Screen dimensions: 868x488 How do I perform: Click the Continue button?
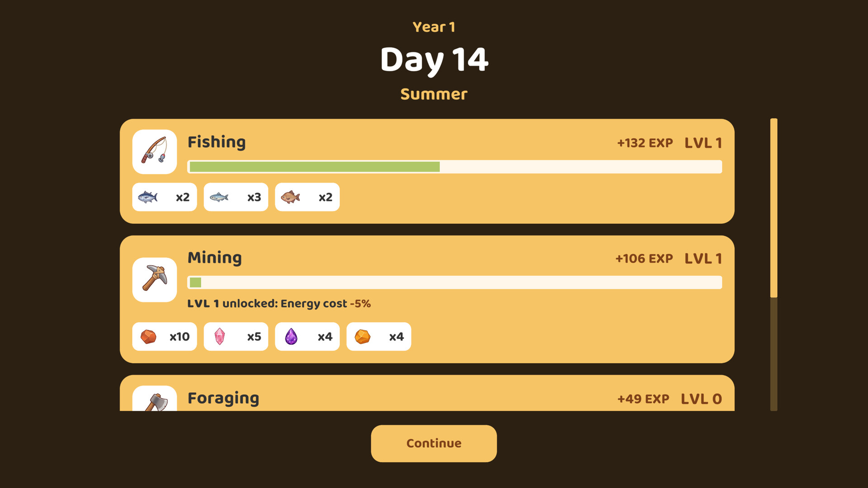coord(434,443)
